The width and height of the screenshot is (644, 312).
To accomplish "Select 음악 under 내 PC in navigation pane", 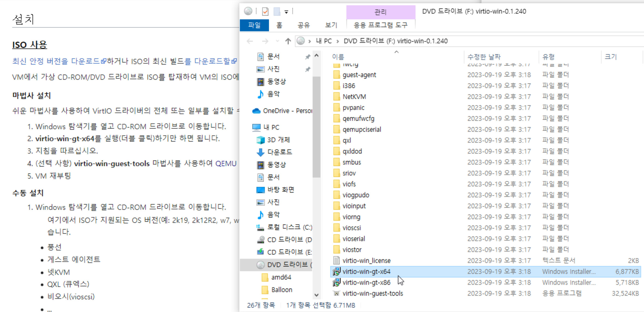I will pos(268,215).
